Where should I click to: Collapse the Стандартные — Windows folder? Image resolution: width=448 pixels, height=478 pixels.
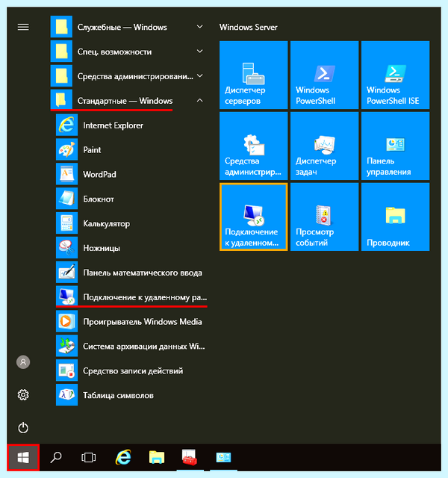tap(129, 101)
